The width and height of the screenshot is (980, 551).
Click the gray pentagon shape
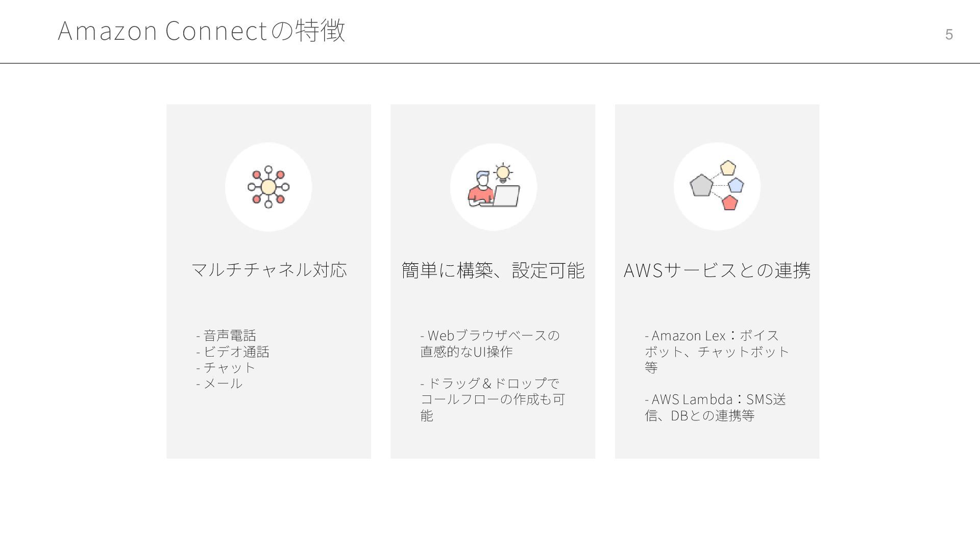click(701, 186)
